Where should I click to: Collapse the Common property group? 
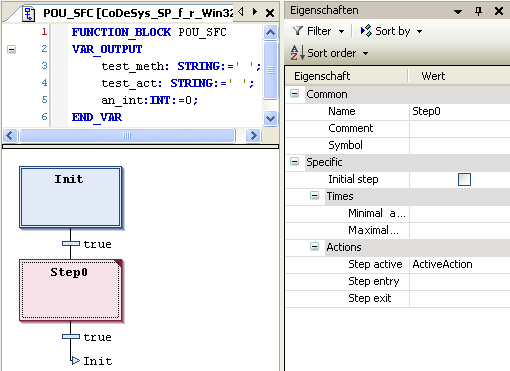295,94
